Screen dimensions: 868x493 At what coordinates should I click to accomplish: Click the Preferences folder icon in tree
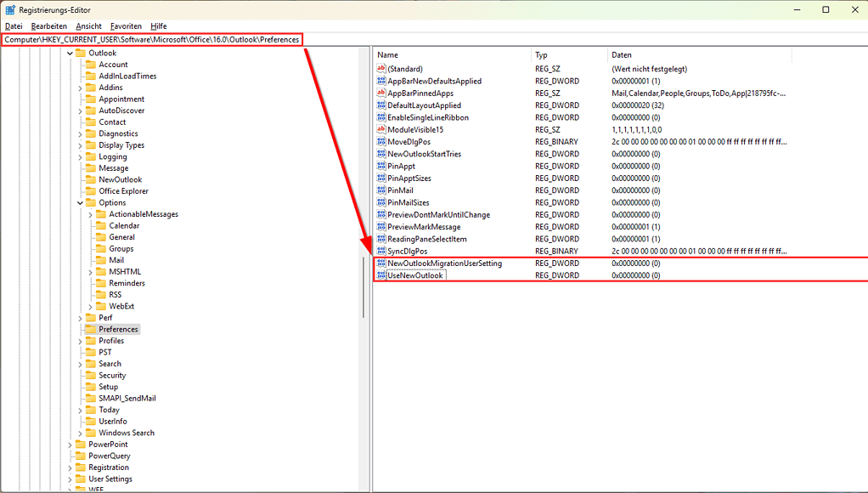click(91, 329)
